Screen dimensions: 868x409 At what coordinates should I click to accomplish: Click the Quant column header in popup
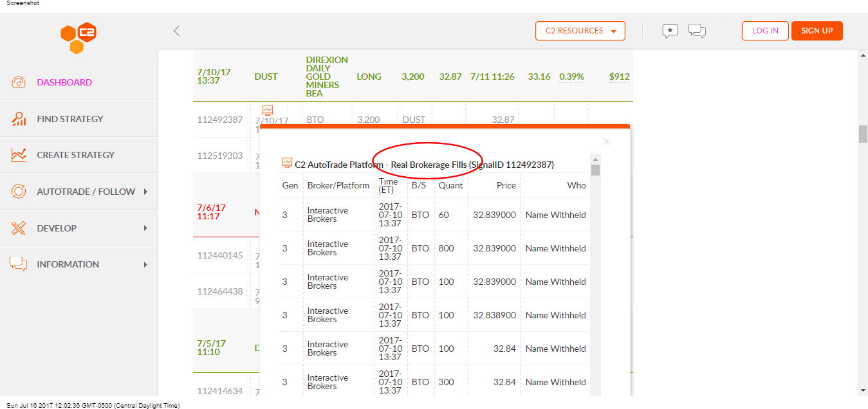tap(450, 185)
